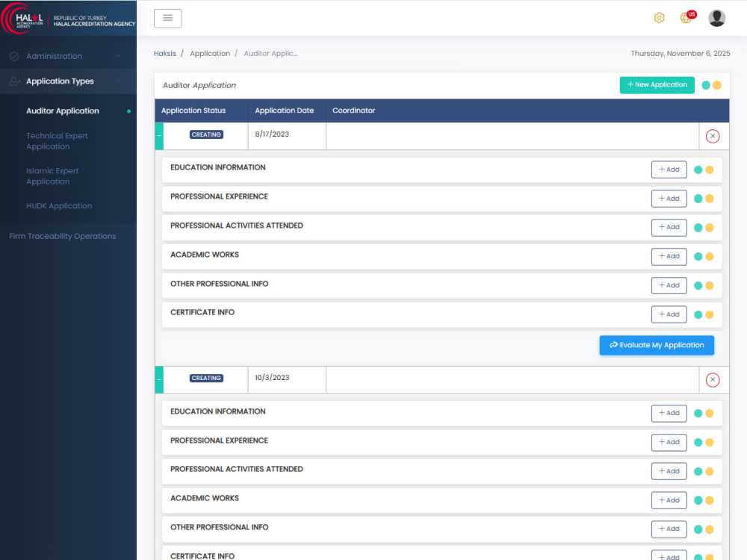Click the Thursday, November 6, 2025 date text

click(681, 53)
